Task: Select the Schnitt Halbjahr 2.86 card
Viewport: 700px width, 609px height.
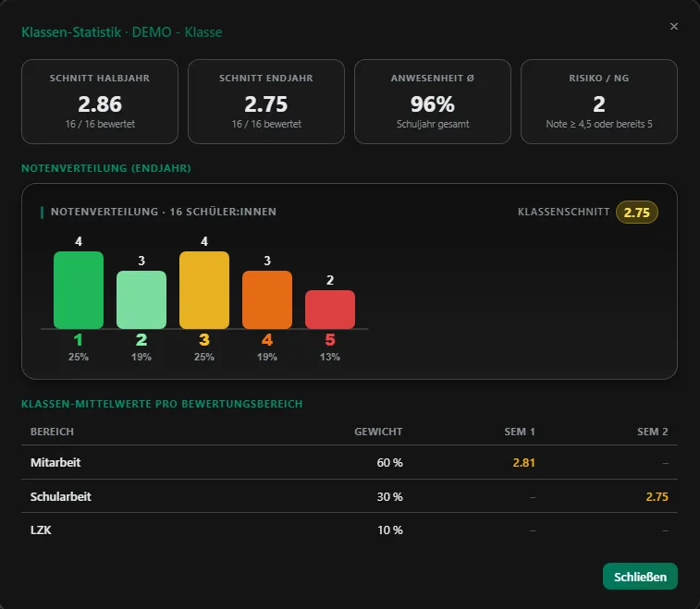Action: (x=100, y=102)
